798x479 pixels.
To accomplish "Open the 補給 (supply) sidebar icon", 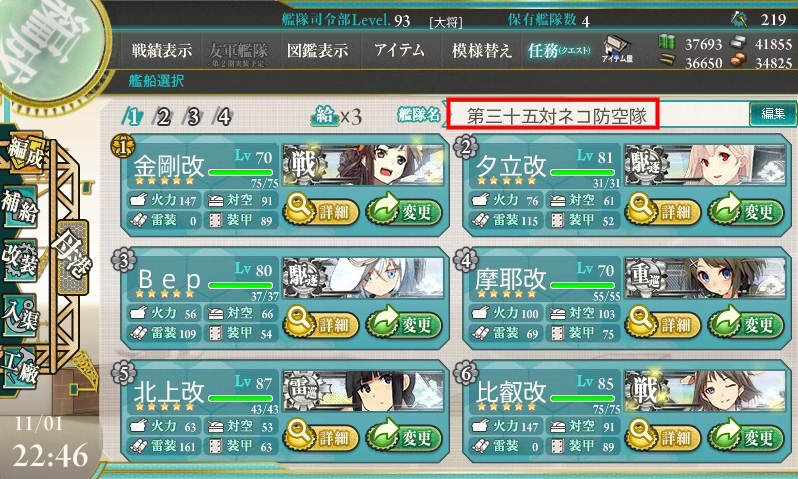I will click(19, 207).
